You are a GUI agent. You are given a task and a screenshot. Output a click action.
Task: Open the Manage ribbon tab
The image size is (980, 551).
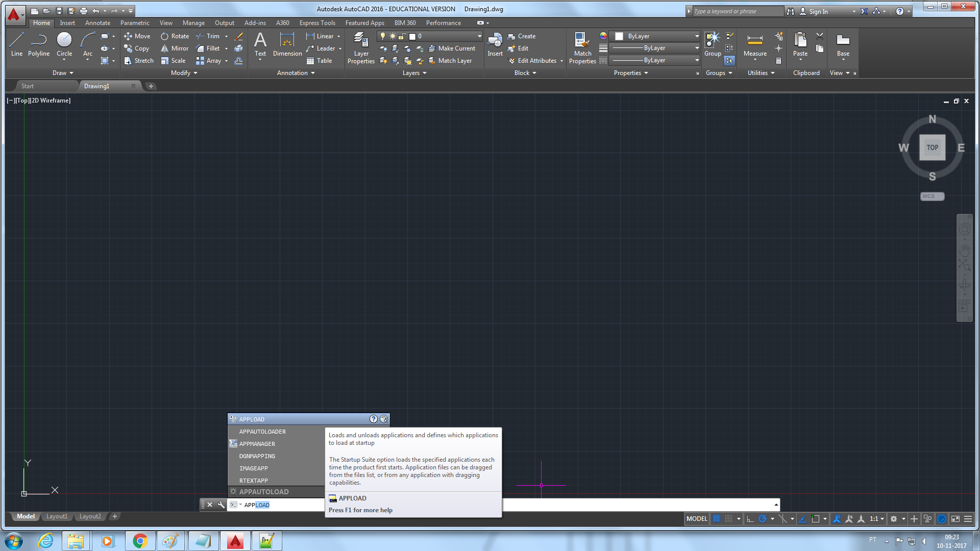[x=193, y=23]
